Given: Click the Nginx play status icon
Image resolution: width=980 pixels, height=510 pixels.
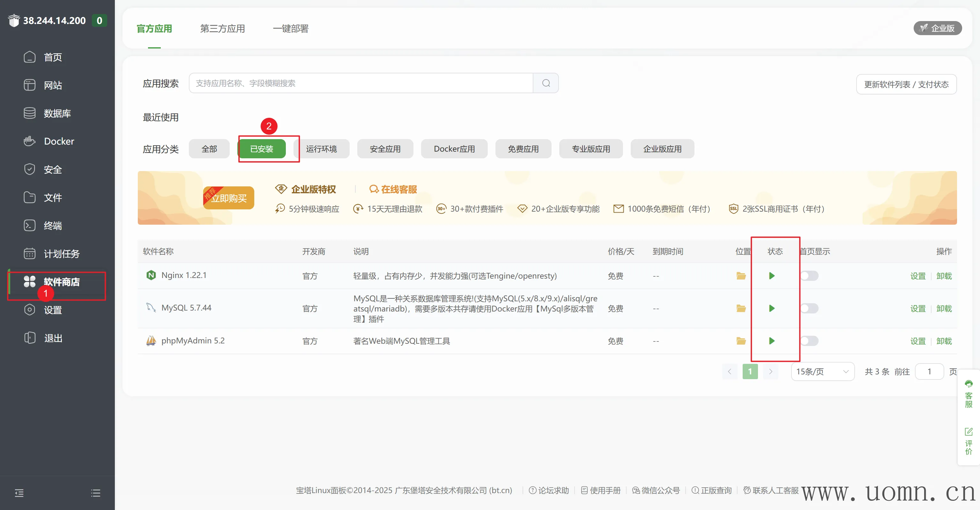Looking at the screenshot, I should click(771, 275).
